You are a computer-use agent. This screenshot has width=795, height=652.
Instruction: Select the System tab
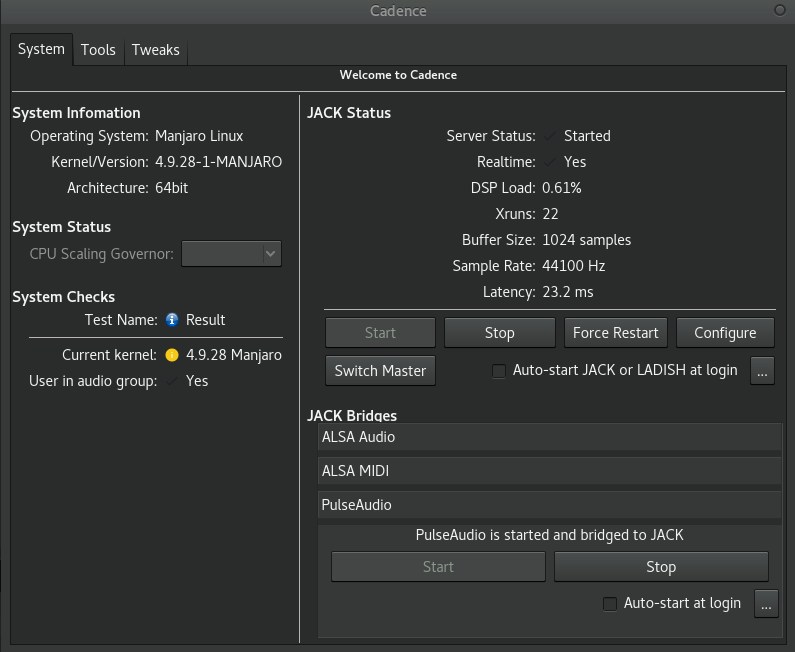41,49
